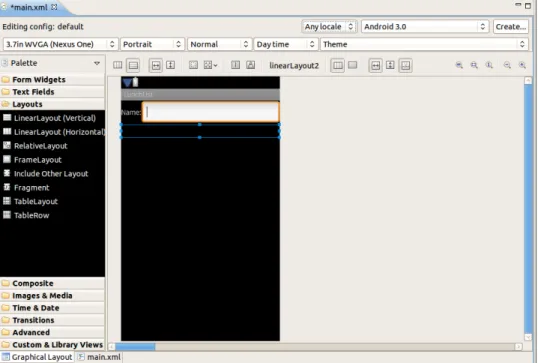Select RelativeLayout palette item
The image size is (538, 363).
(x=52, y=146)
